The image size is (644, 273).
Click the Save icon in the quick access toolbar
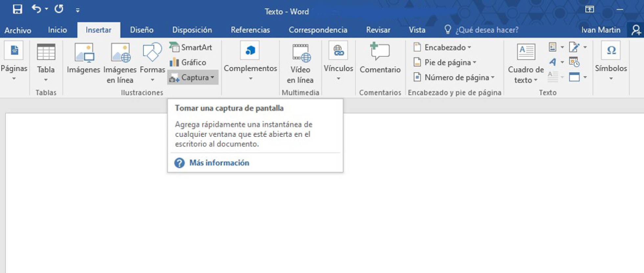tap(17, 9)
